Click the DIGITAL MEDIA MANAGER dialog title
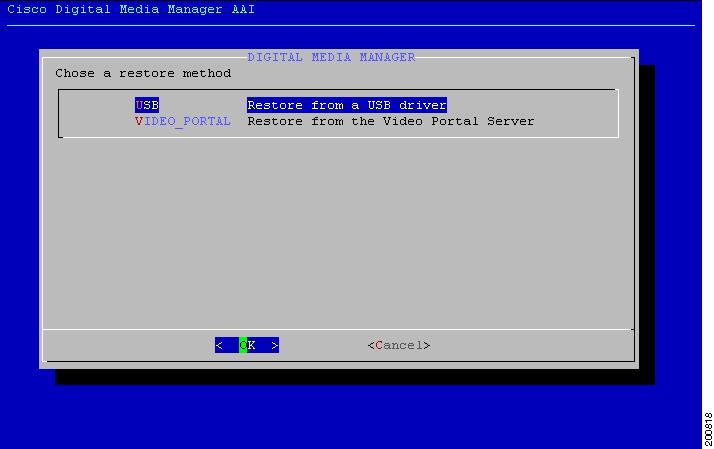The image size is (714, 449). coord(331,57)
